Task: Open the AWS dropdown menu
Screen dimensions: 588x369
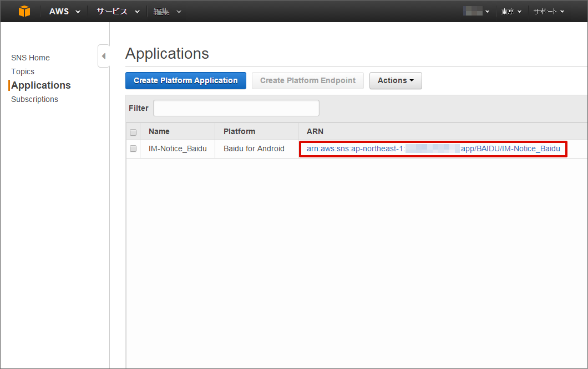Action: coord(64,11)
